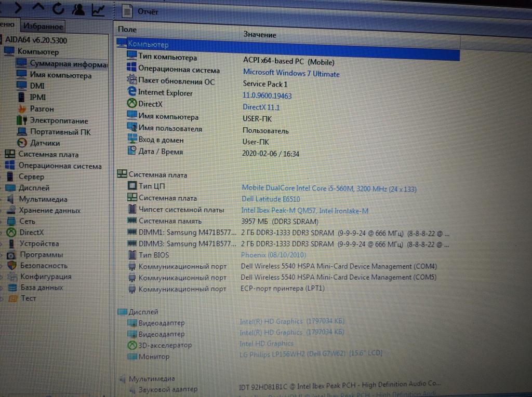Image resolution: width=532 pixels, height=397 pixels.
Task: Click the Тест icon in tree
Action: click(x=13, y=298)
